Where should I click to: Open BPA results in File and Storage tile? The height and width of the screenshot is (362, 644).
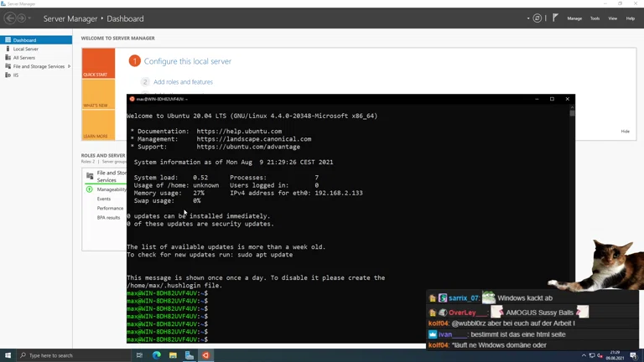(108, 218)
